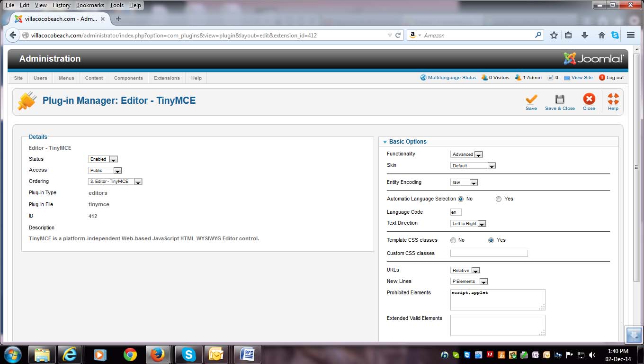The width and height of the screenshot is (644, 364).
Task: Open the Entity Encoding dropdown
Action: click(464, 182)
